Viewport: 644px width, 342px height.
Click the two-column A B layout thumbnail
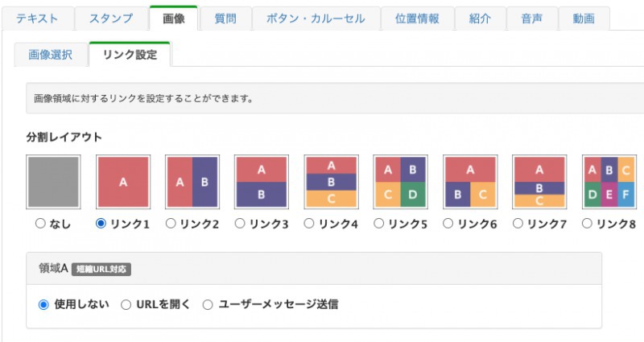(x=192, y=183)
